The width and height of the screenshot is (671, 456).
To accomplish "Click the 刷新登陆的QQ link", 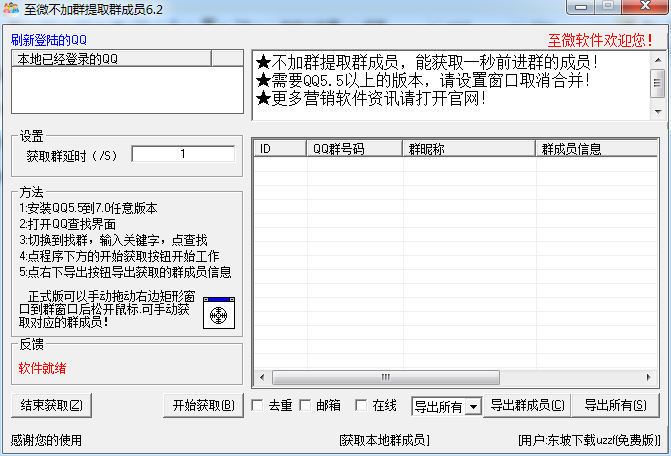I will pyautogui.click(x=49, y=40).
